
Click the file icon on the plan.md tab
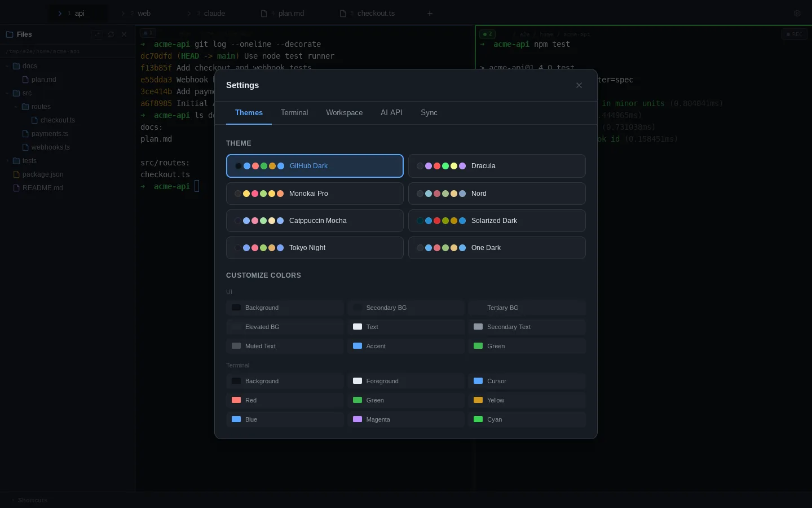264,14
